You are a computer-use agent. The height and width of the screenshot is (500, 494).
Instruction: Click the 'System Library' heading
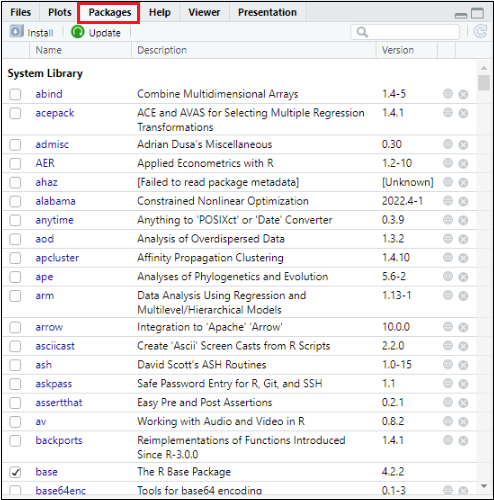(x=45, y=73)
